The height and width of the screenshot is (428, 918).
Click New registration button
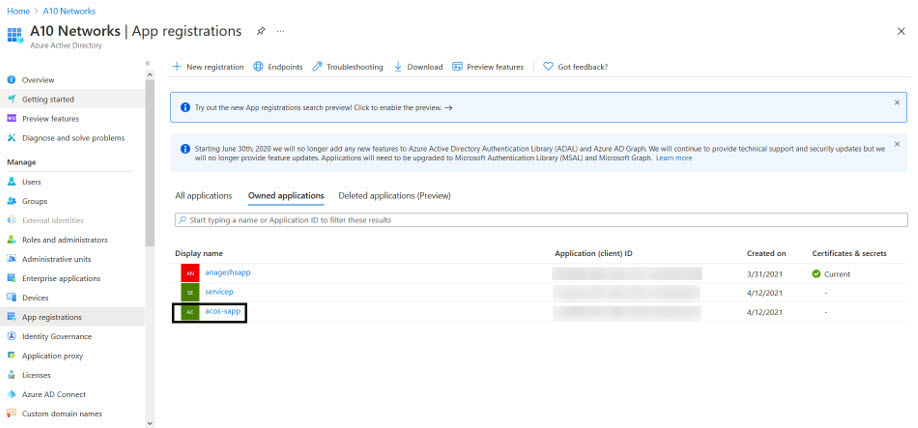(207, 67)
